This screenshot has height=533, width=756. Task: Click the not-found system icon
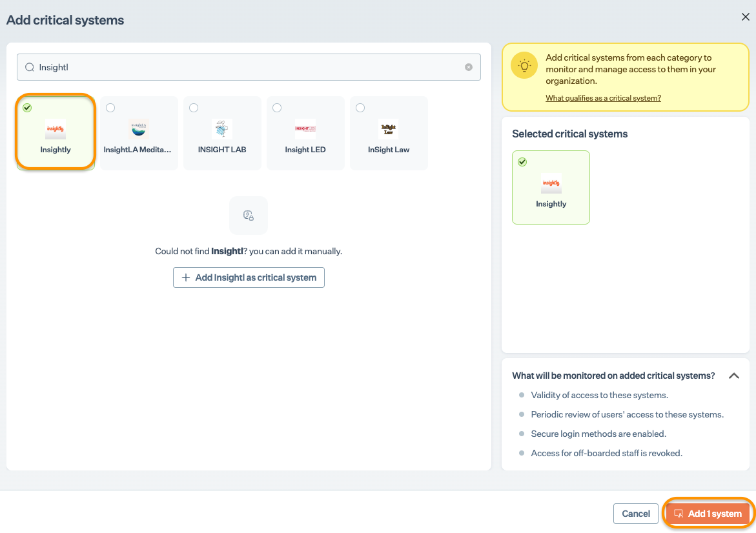pos(249,216)
